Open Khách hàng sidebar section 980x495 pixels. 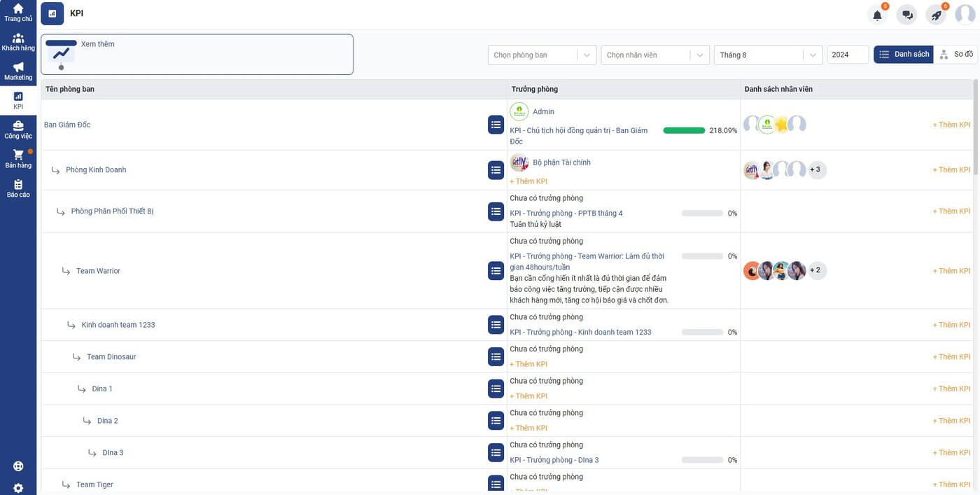18,42
